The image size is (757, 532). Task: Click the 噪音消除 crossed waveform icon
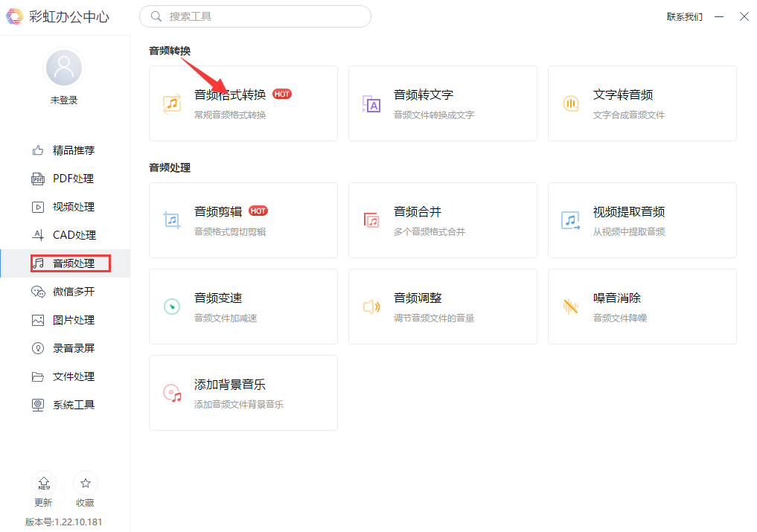(x=571, y=306)
